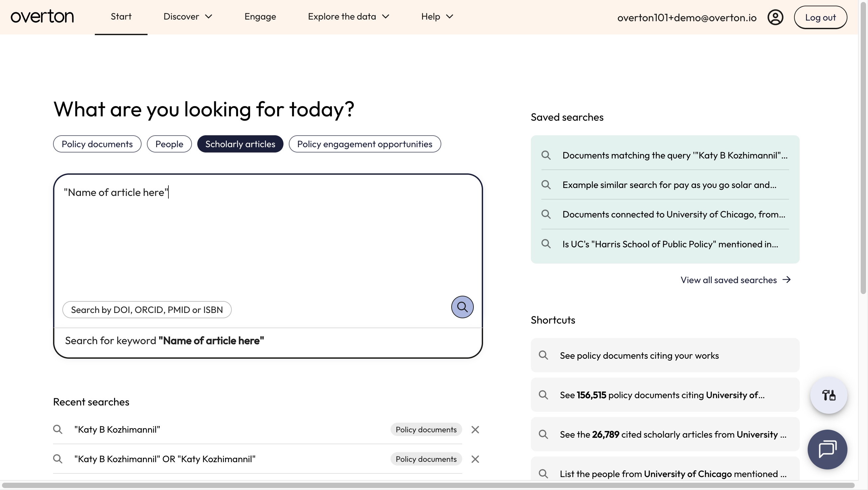Expand the Help menu
Viewport: 868px width, 490px height.
click(437, 17)
